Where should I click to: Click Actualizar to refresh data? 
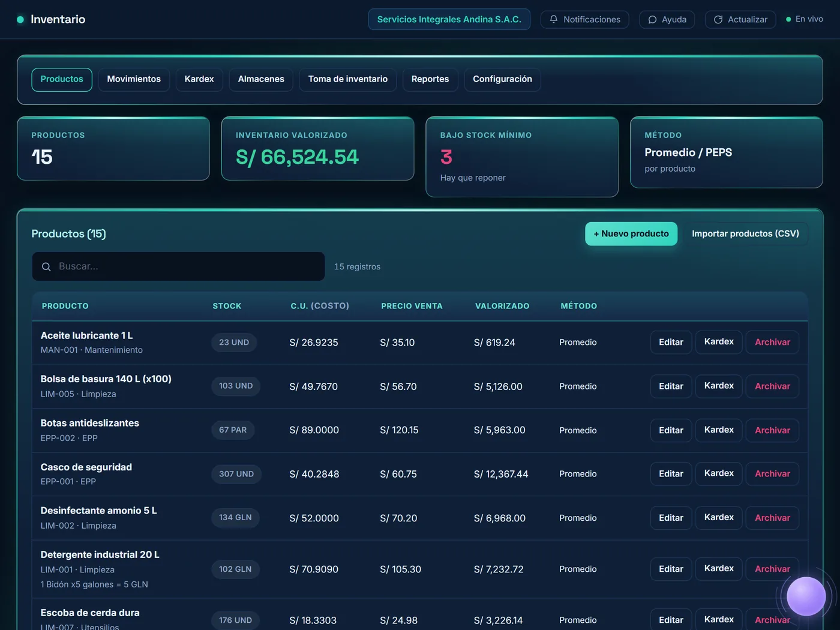tap(740, 19)
